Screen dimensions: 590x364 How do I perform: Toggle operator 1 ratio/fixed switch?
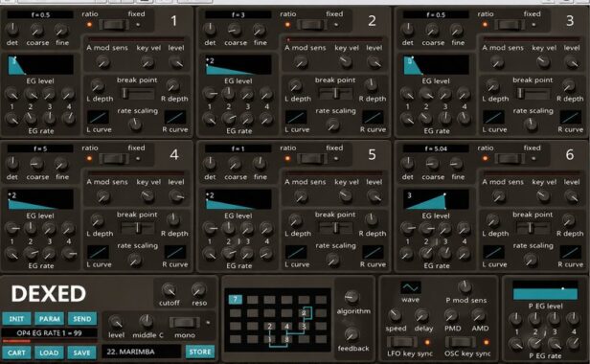tap(114, 25)
